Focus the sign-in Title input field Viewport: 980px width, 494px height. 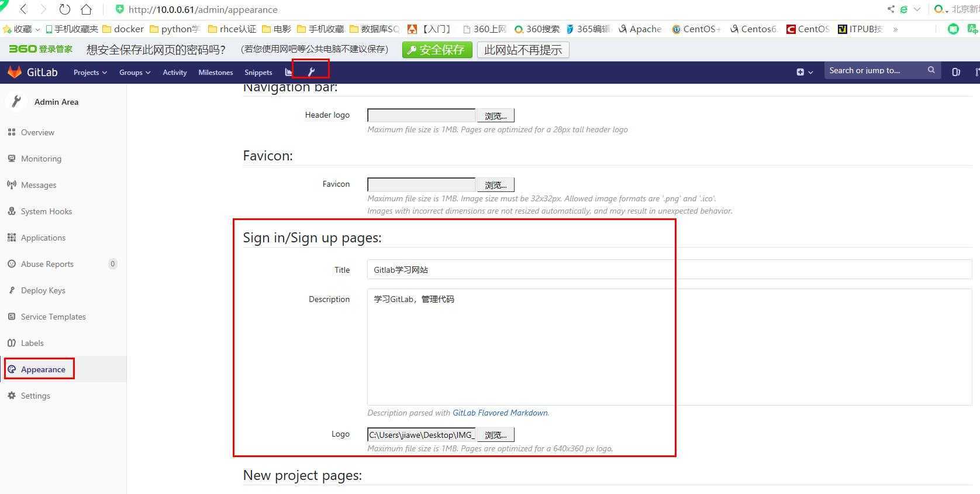tap(670, 270)
